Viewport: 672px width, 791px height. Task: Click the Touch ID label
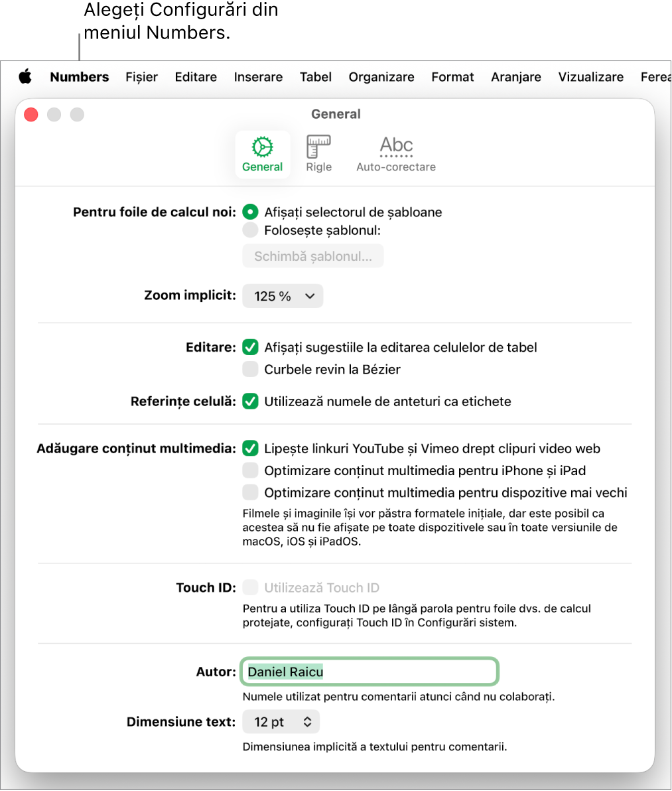(206, 588)
